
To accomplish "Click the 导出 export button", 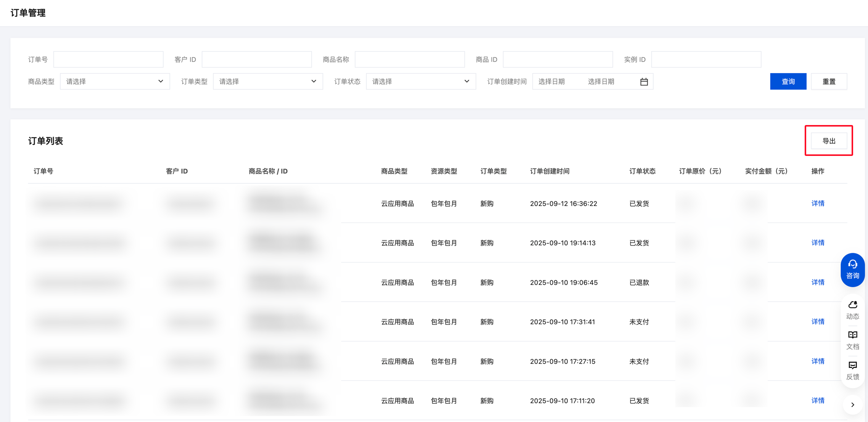I will [829, 141].
